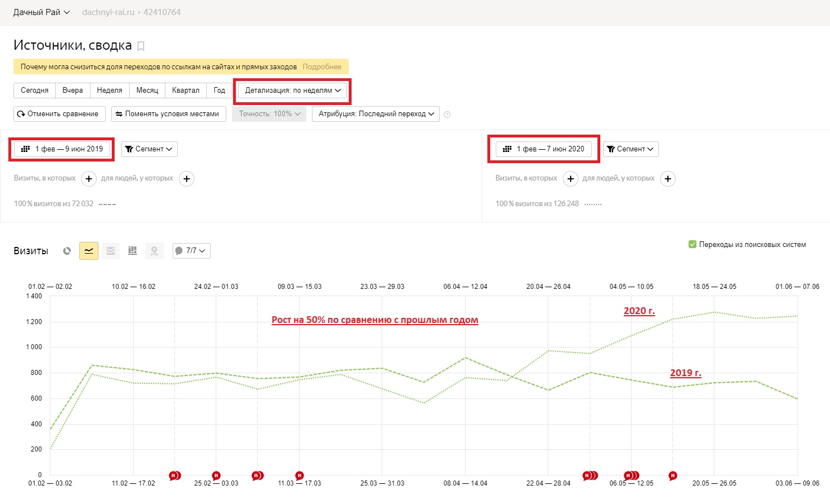Select the Месяц period tab
The image size is (830, 504).
tap(147, 91)
